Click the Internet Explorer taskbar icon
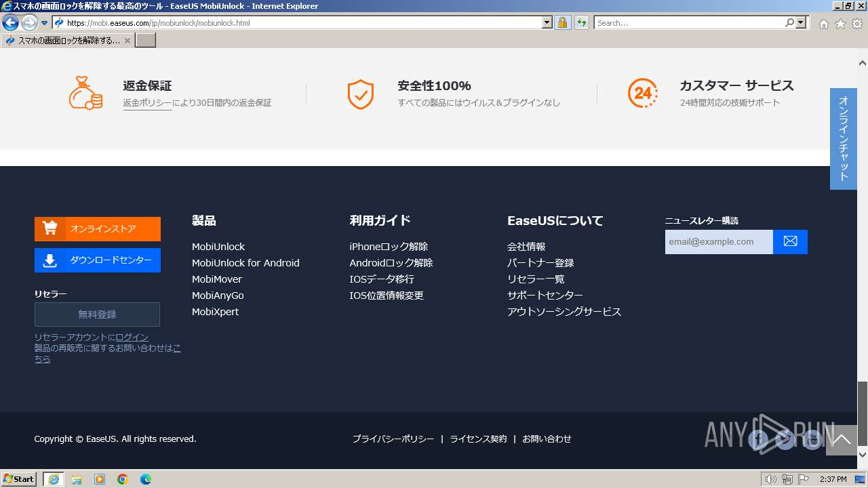The image size is (868, 488). pyautogui.click(x=54, y=479)
